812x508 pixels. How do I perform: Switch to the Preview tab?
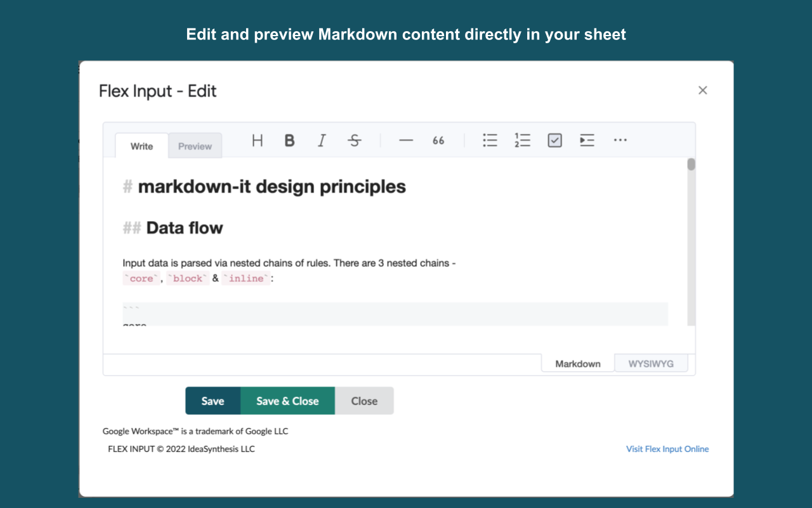pos(195,146)
